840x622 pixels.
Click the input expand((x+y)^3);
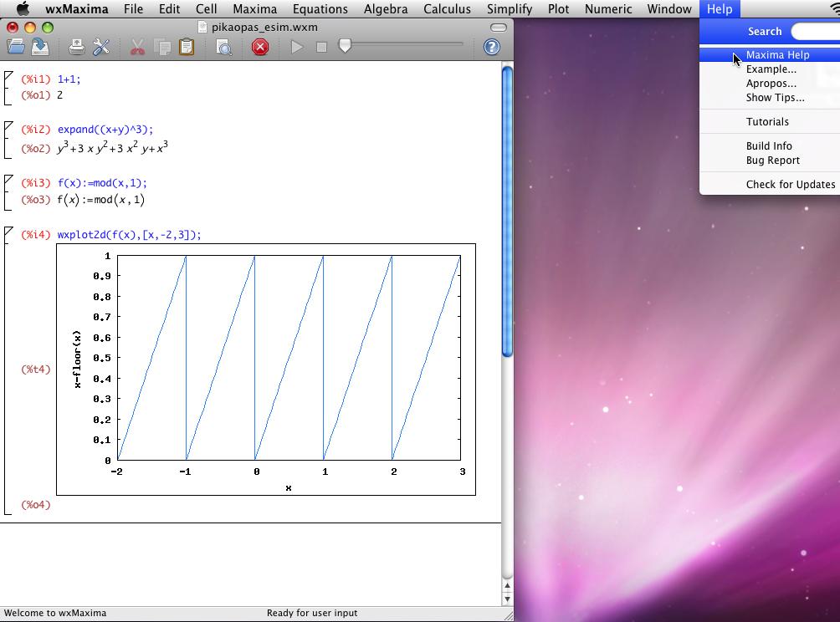pos(105,130)
